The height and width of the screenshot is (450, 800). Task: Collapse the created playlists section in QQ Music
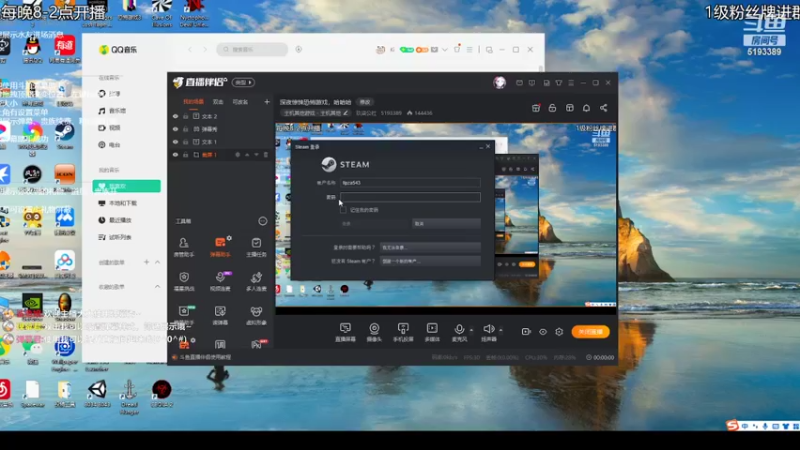pyautogui.click(x=157, y=262)
